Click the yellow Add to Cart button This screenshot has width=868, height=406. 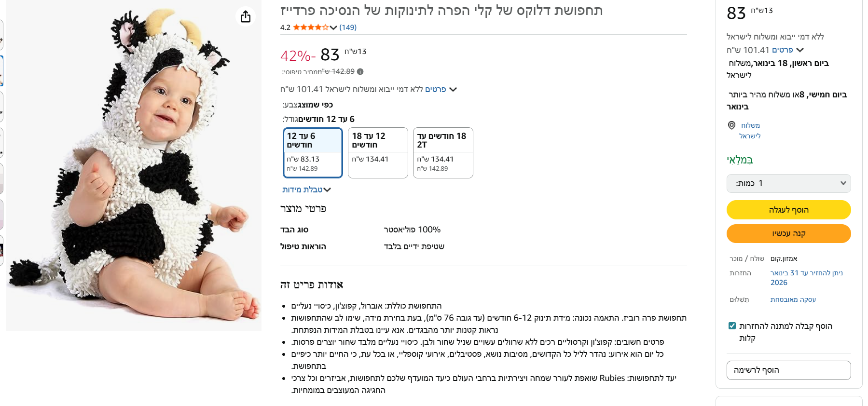point(788,210)
